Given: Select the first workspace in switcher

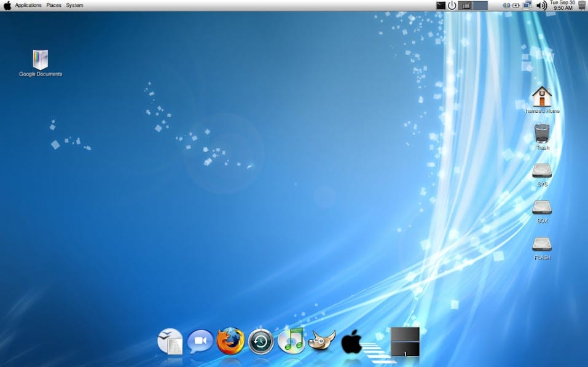Looking at the screenshot, I should 466,6.
